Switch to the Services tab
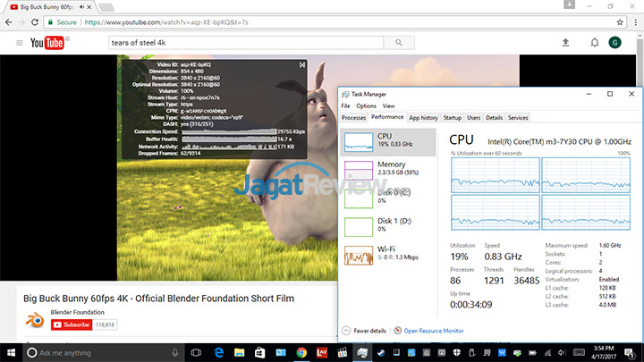Screen dimensions: 644x362 [x=518, y=118]
